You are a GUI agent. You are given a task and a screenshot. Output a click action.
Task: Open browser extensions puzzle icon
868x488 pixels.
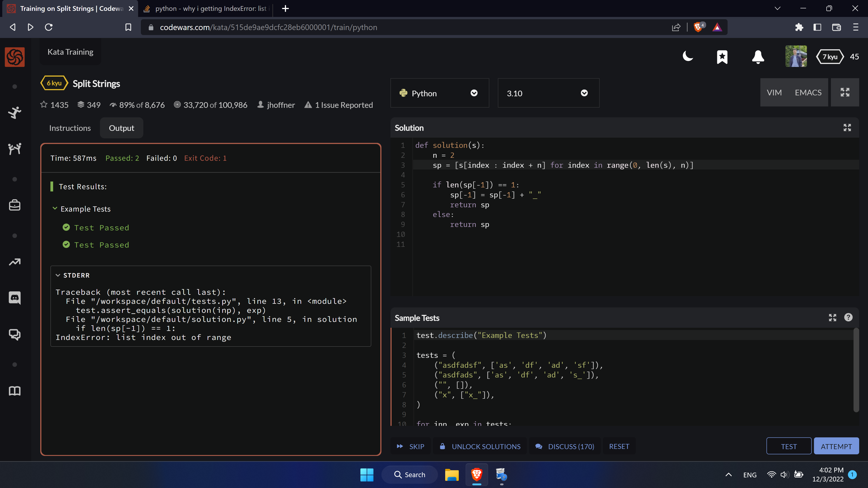(799, 27)
